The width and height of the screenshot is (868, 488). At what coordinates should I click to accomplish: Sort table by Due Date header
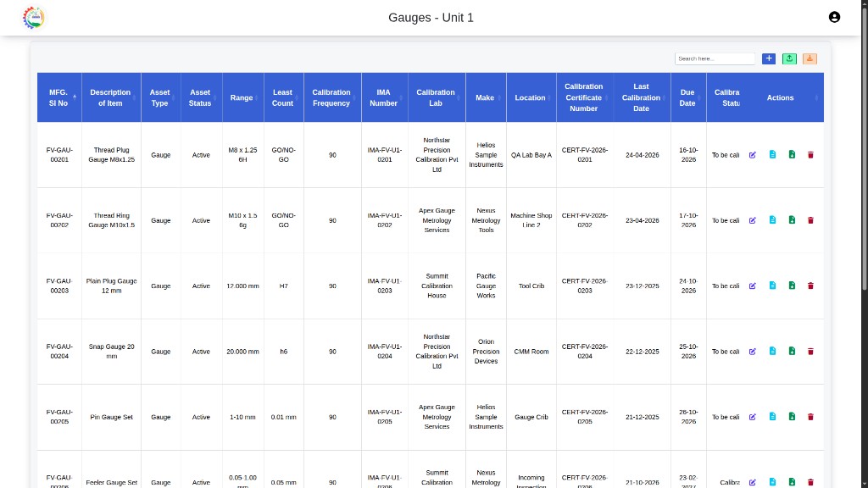tap(688, 97)
